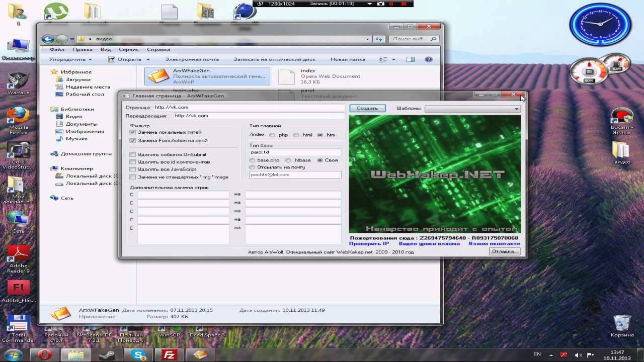Open the Explorer view options dropdown

[x=393, y=60]
